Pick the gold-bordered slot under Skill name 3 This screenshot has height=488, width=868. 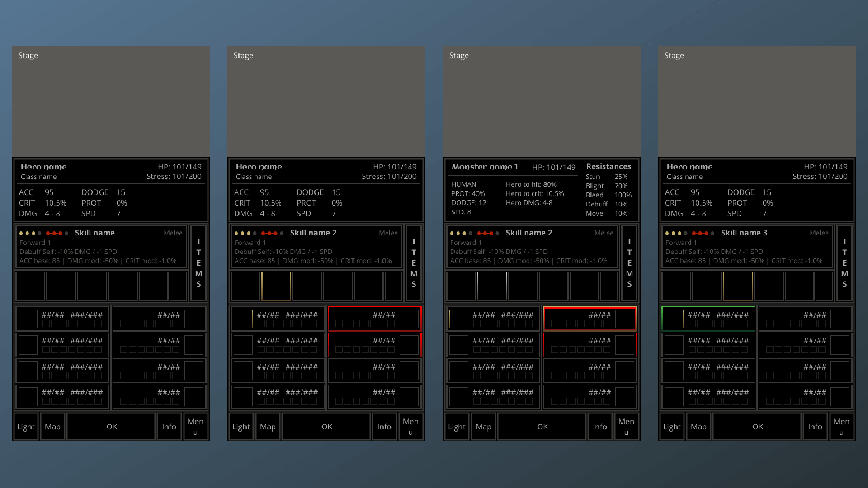tap(738, 286)
